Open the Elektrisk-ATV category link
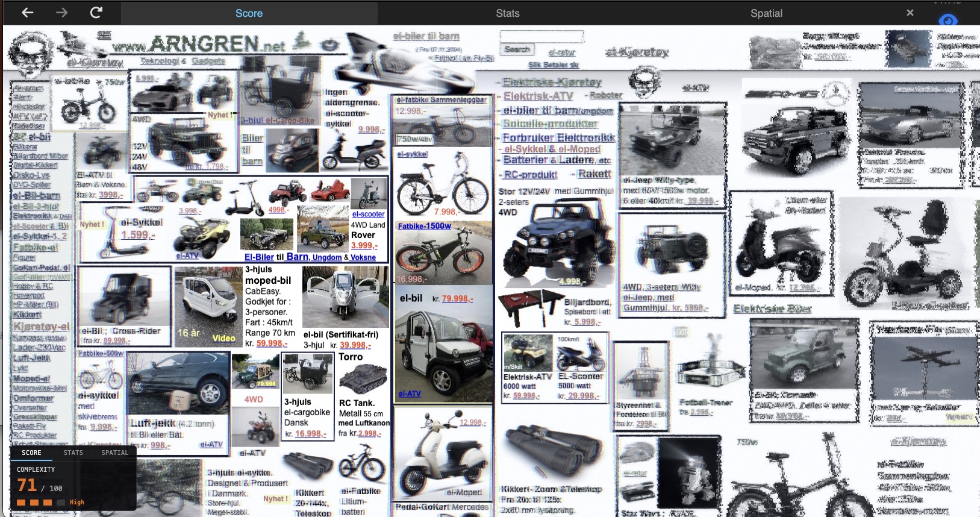Image resolution: width=980 pixels, height=517 pixels. (538, 96)
